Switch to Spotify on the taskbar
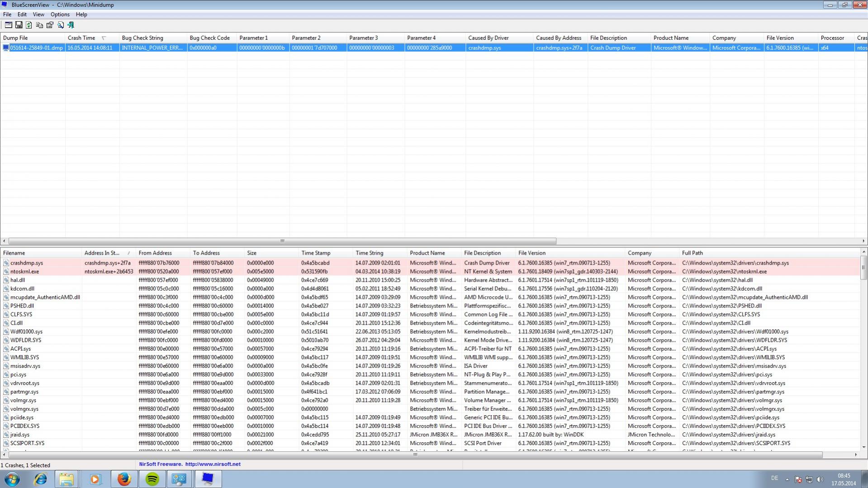 tap(152, 479)
